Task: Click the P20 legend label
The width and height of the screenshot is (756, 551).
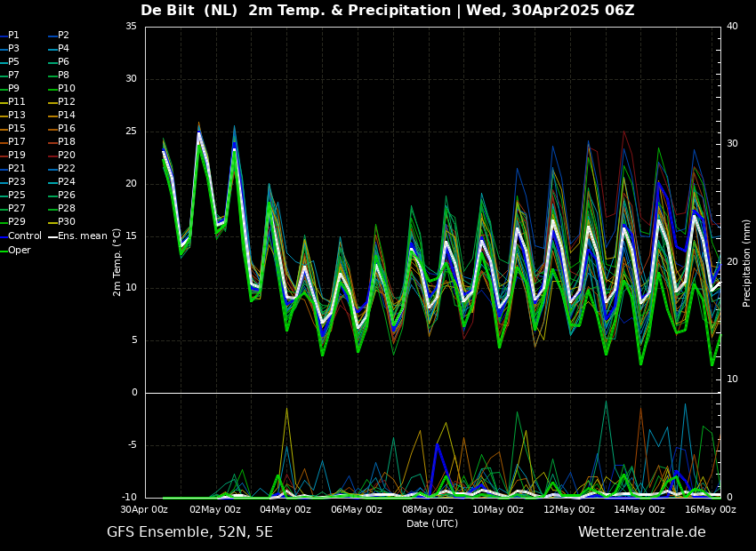Action: click(x=67, y=156)
